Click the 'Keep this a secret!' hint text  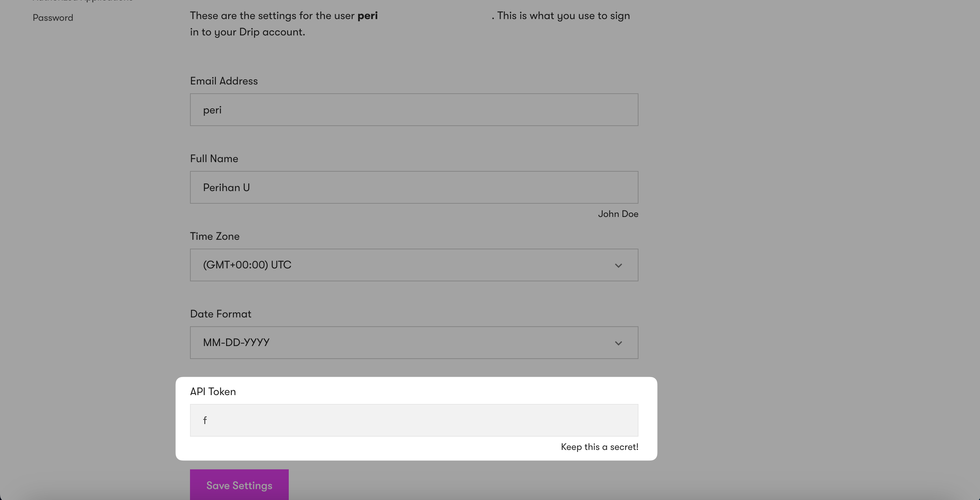[x=600, y=447]
